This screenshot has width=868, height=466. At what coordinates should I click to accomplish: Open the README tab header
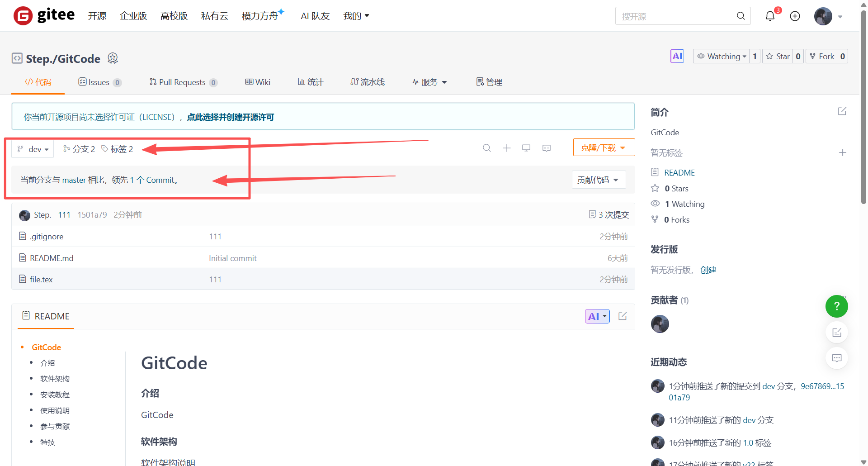(46, 316)
